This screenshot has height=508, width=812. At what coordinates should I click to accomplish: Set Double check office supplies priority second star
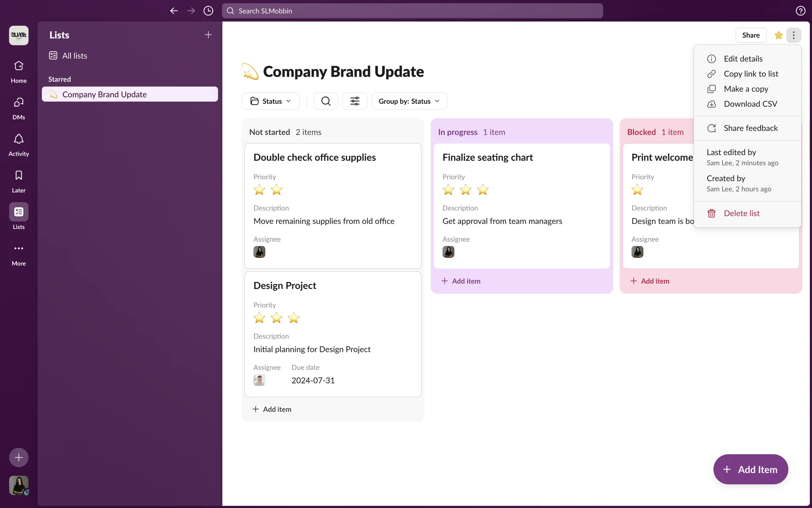point(277,190)
